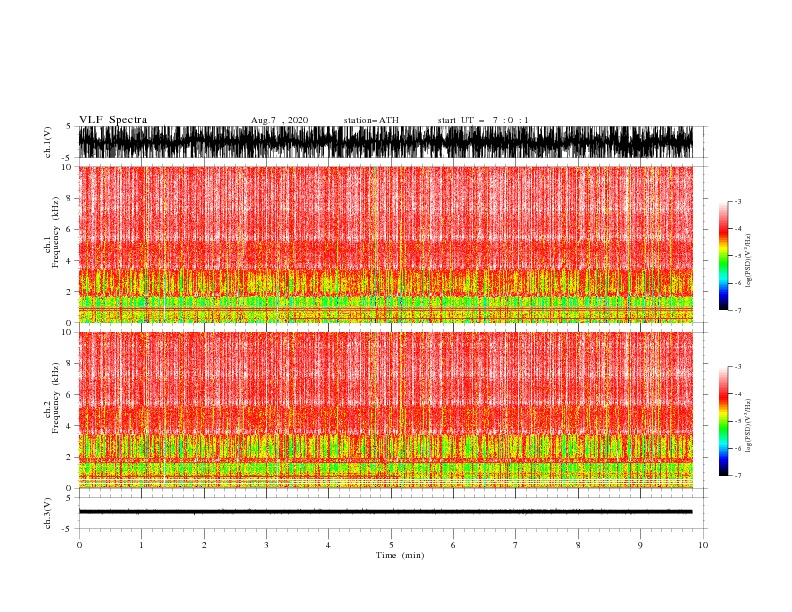This screenshot has height=612, width=792.
Task: Click the time axis tick label '10'
Action: click(703, 545)
